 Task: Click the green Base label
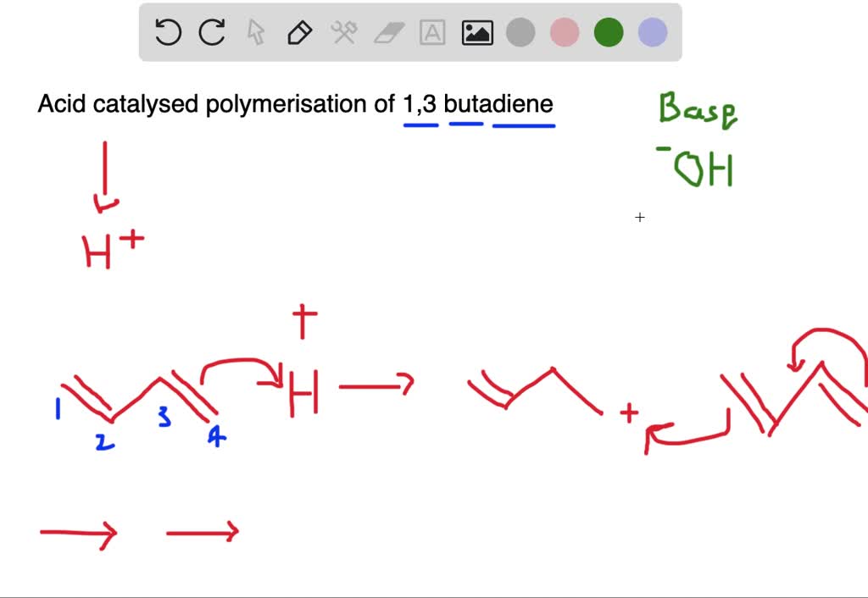pyautogui.click(x=697, y=110)
